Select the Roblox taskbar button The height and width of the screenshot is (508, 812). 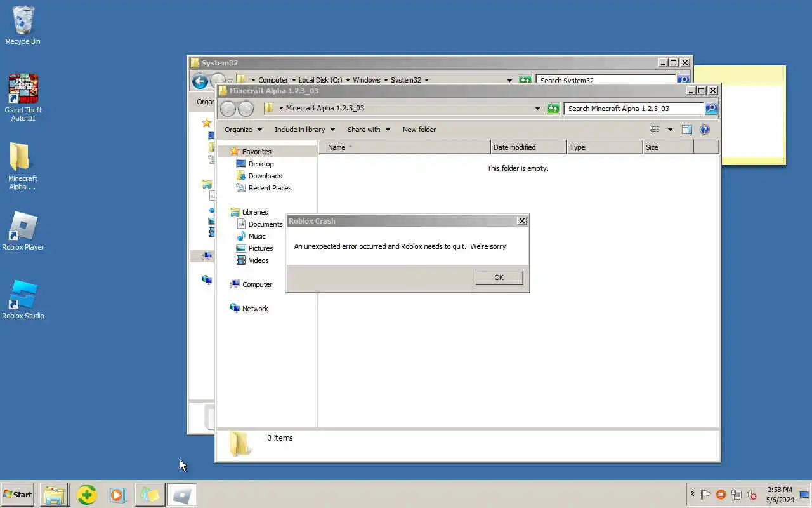point(182,494)
